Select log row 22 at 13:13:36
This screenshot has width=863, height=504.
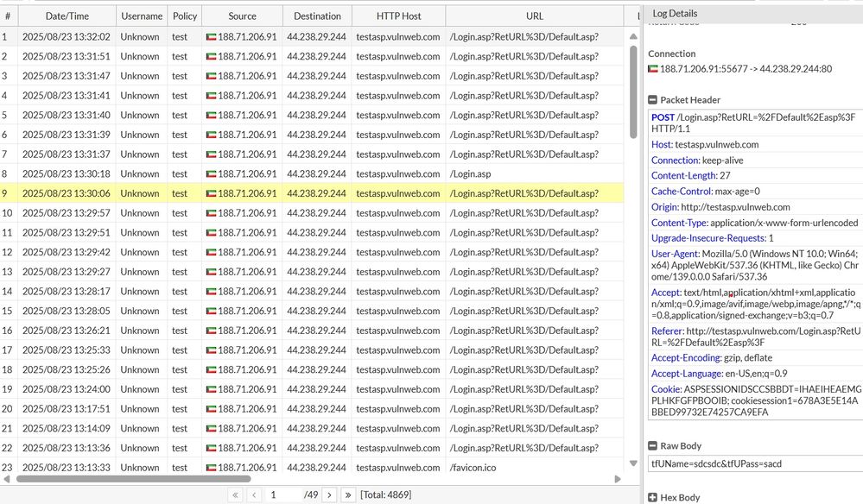pyautogui.click(x=312, y=448)
